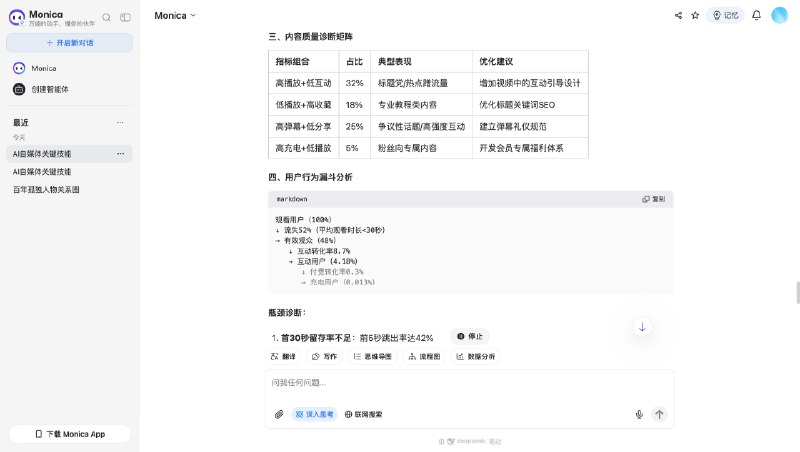Choose the 思维导图 quick action
The width and height of the screenshot is (800, 452).
coord(372,357)
